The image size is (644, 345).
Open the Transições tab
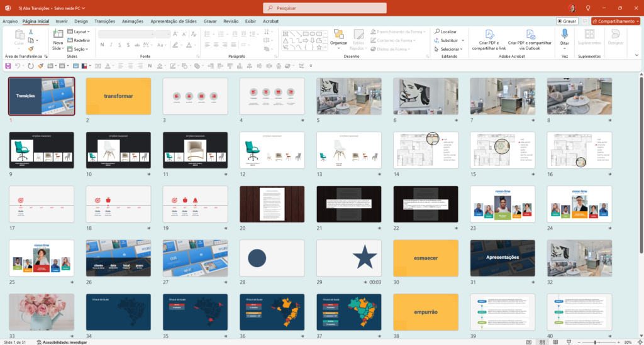pyautogui.click(x=104, y=21)
